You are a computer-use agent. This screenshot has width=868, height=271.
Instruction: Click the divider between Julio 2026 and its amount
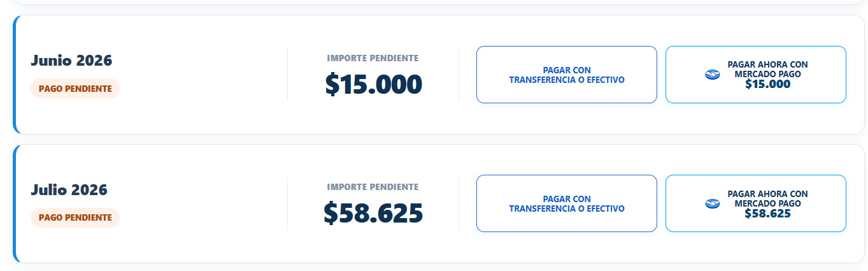[287, 203]
